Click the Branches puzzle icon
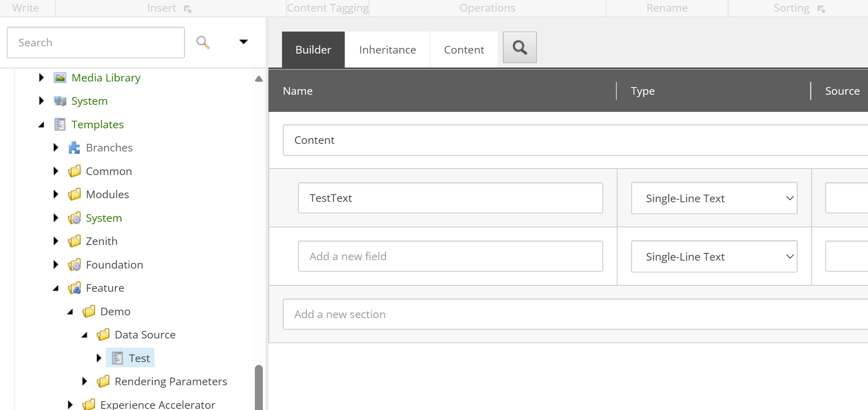This screenshot has height=410, width=868. point(74,148)
